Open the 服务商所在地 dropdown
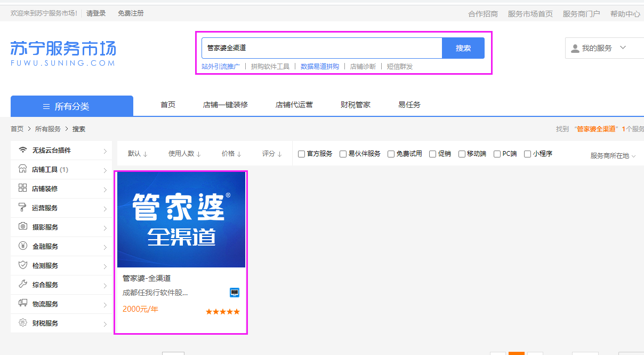644x355 pixels. 613,156
